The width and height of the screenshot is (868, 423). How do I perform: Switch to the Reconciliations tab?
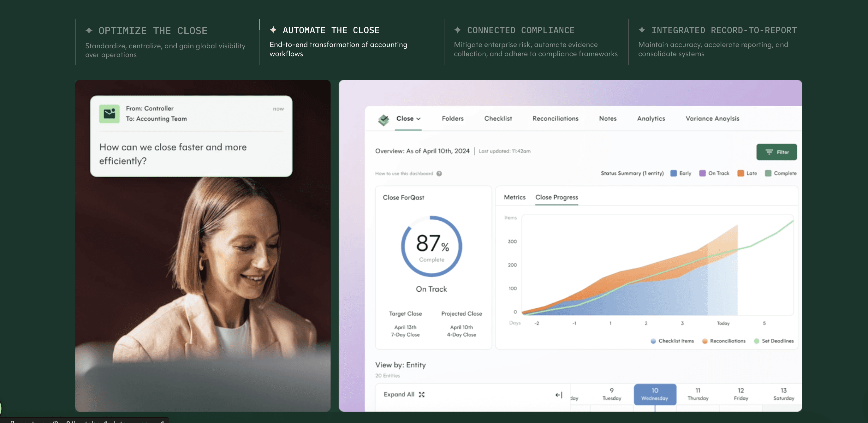(555, 119)
